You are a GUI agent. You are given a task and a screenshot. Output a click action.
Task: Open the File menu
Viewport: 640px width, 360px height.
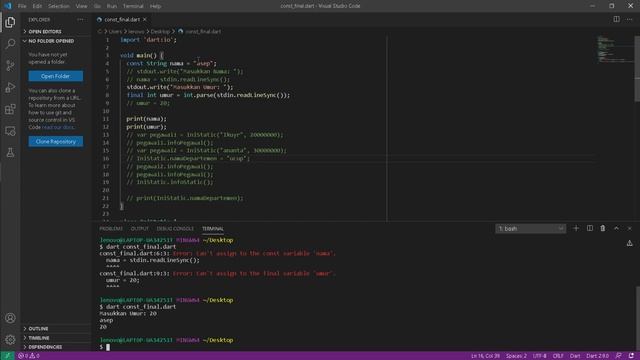point(22,6)
